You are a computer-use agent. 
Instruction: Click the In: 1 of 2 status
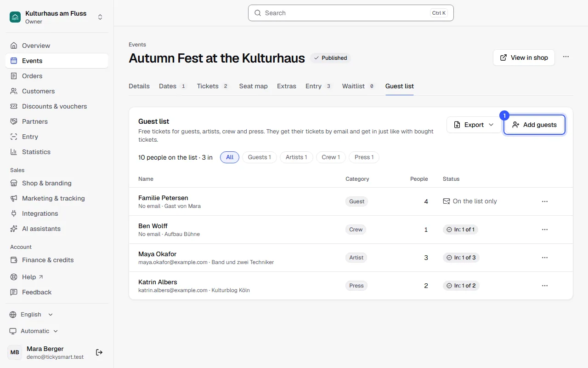click(461, 286)
